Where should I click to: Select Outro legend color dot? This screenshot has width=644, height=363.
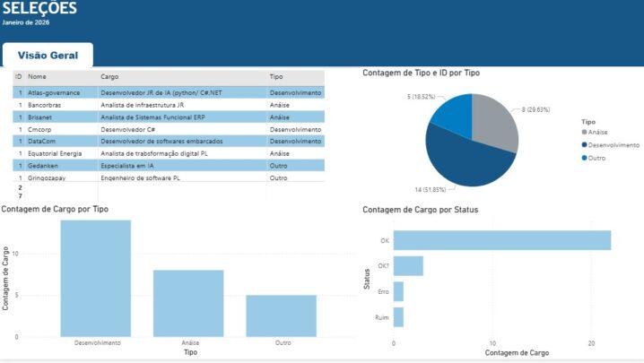click(584, 158)
